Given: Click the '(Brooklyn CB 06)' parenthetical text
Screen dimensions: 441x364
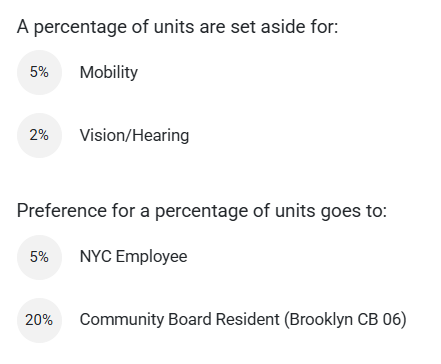Looking at the screenshot, I should click(345, 320).
